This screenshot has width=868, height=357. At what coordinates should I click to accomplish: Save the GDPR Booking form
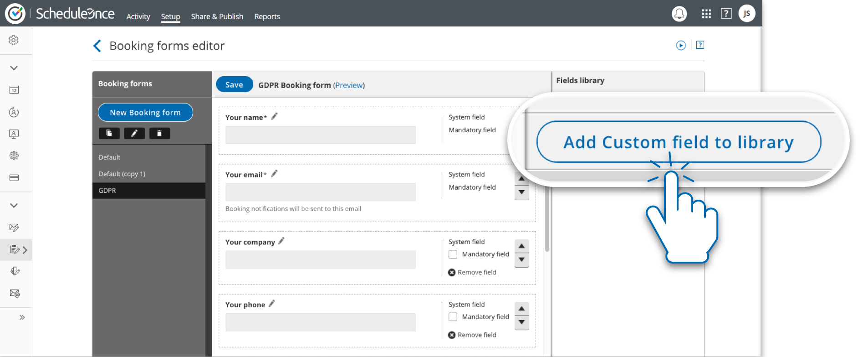coord(234,84)
